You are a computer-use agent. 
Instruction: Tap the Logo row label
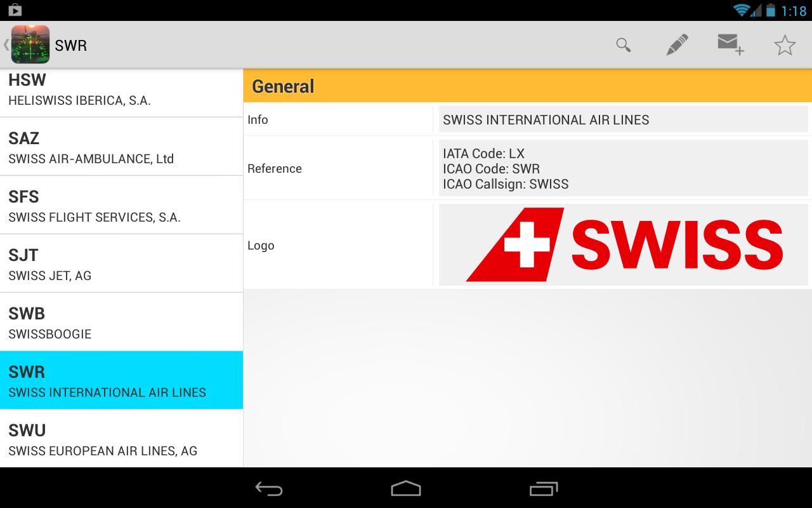(x=261, y=245)
